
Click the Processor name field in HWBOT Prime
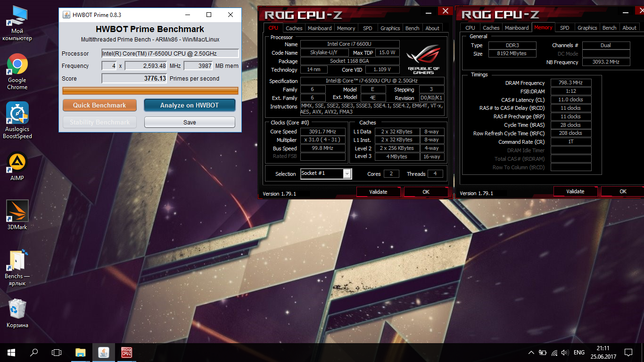click(170, 53)
